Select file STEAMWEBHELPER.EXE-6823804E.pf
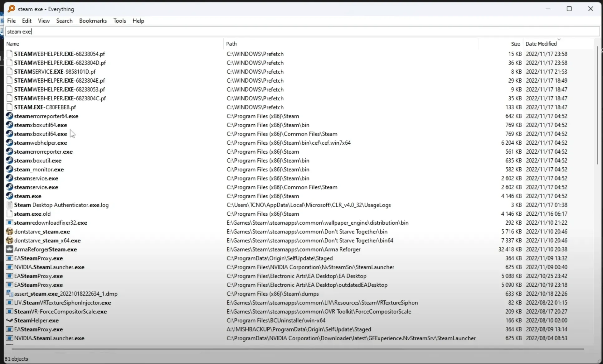 coord(59,80)
